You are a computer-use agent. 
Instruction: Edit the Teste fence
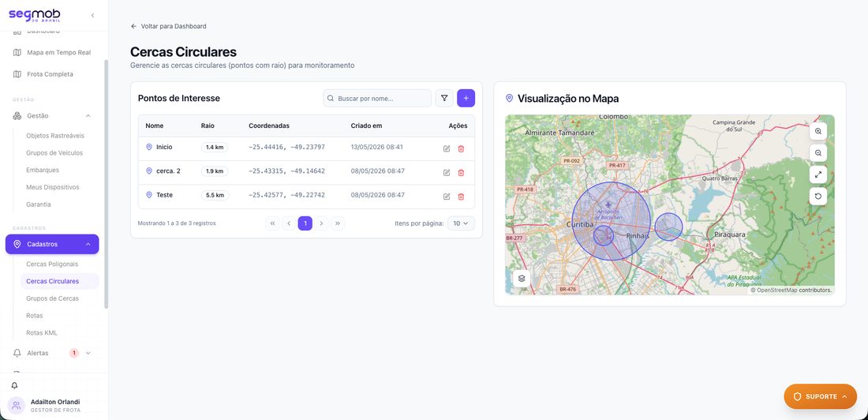coord(447,196)
